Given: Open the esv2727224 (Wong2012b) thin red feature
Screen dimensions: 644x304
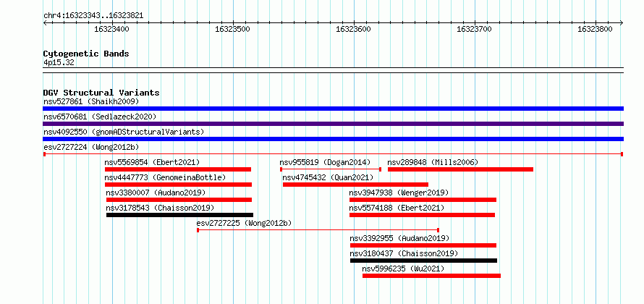Looking at the screenshot, I should pyautogui.click(x=333, y=154).
